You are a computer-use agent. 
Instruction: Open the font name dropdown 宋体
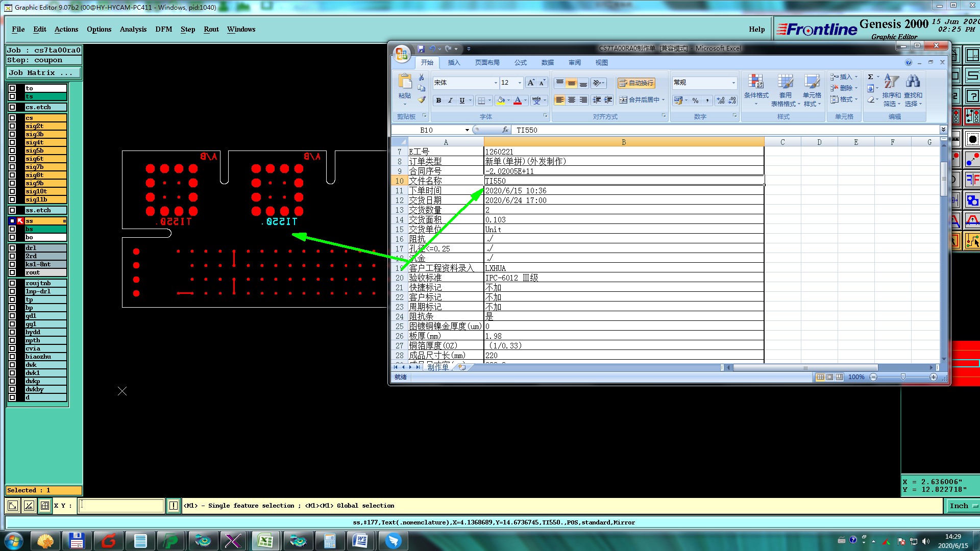[495, 83]
